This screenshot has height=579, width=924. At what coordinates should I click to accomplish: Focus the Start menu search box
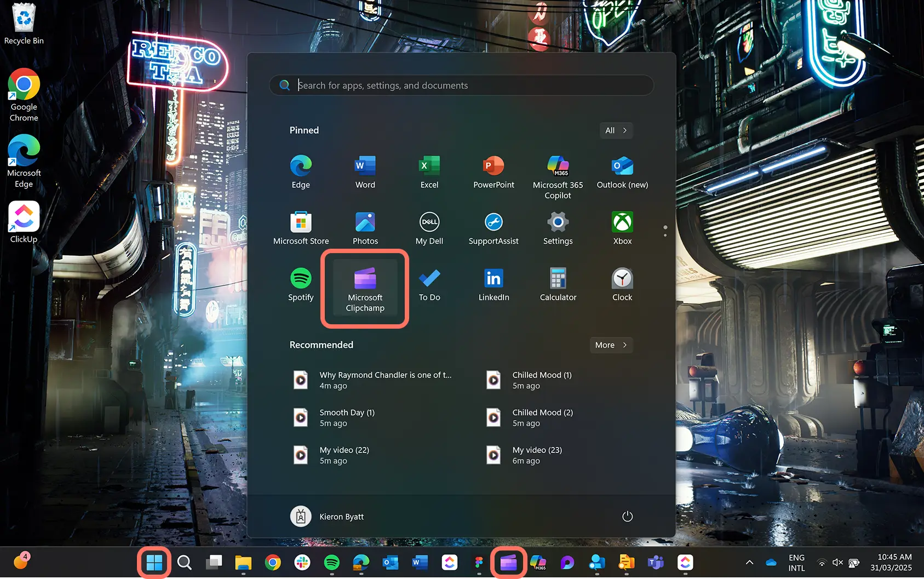(462, 85)
